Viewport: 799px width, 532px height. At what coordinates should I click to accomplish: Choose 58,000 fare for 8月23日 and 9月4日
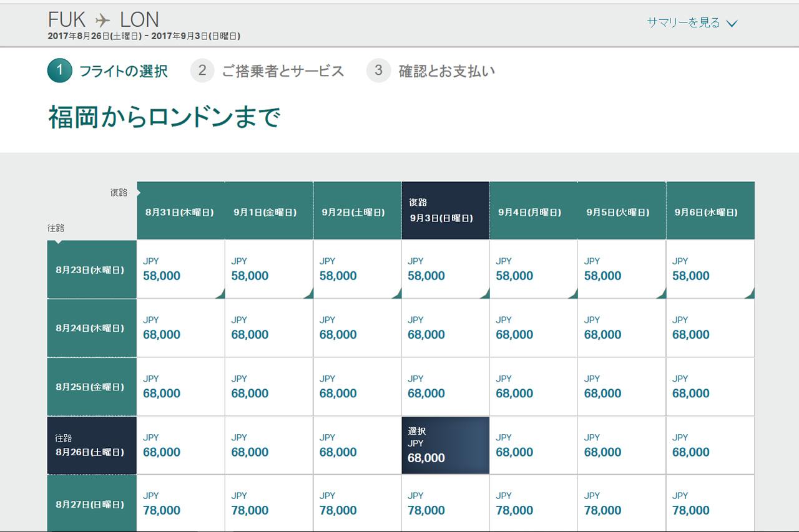tap(534, 269)
